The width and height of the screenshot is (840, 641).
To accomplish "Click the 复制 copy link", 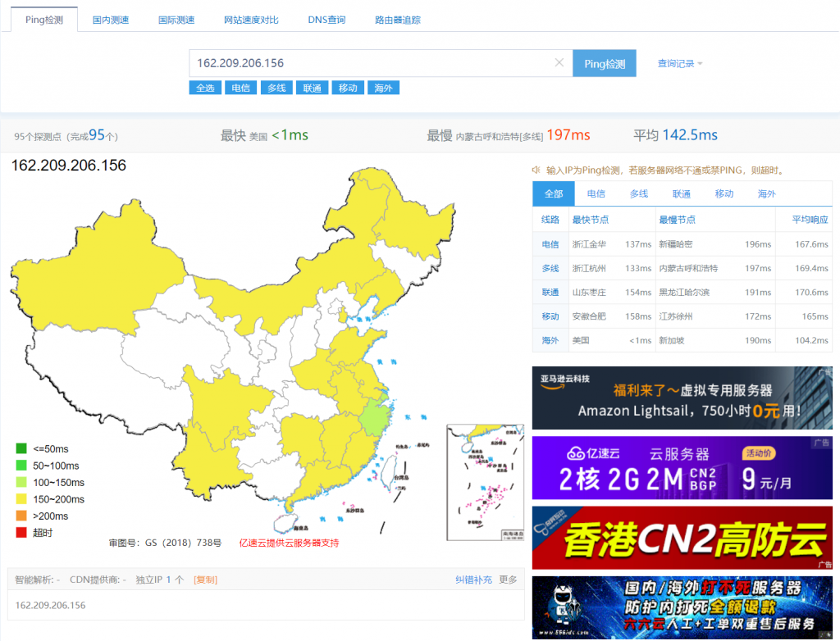I will click(205, 580).
